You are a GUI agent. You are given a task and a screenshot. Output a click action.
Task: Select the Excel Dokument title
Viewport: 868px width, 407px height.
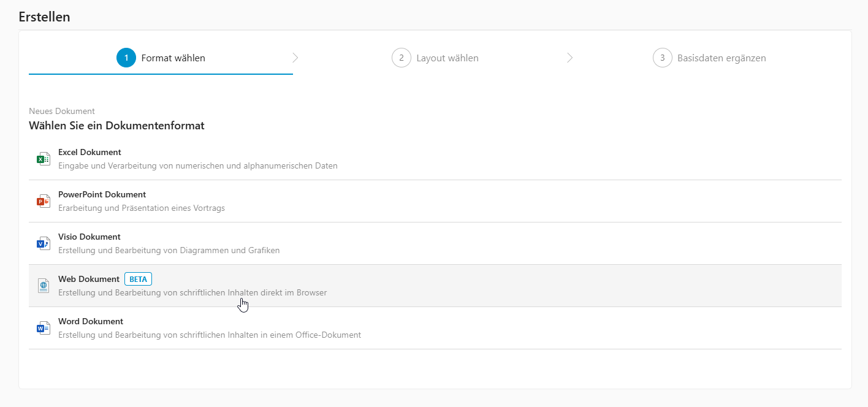click(89, 152)
